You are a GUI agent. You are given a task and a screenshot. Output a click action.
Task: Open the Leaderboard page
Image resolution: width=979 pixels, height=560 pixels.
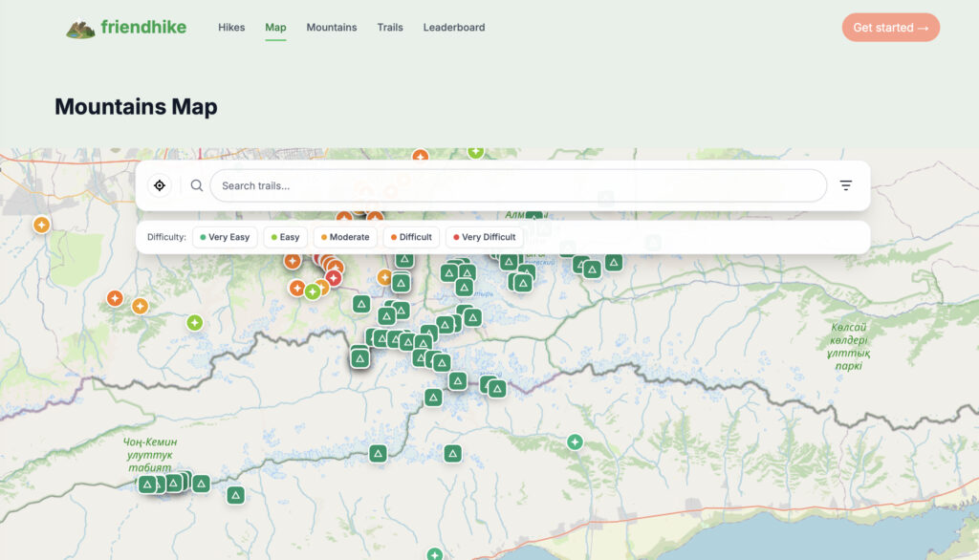tap(454, 28)
